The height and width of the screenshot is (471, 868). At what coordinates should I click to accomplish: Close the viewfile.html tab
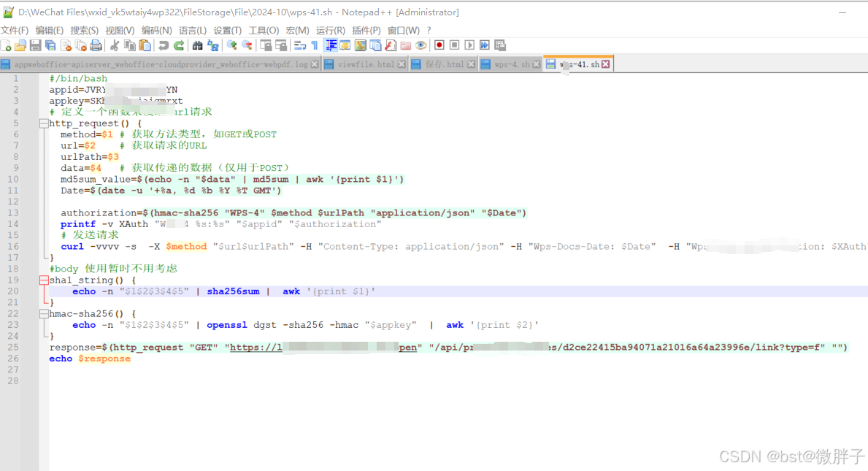(402, 64)
